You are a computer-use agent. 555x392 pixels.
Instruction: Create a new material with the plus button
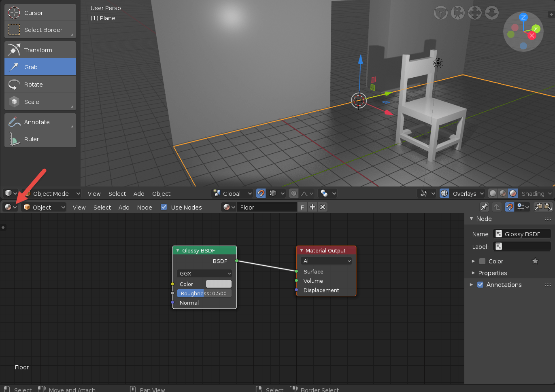coord(312,207)
